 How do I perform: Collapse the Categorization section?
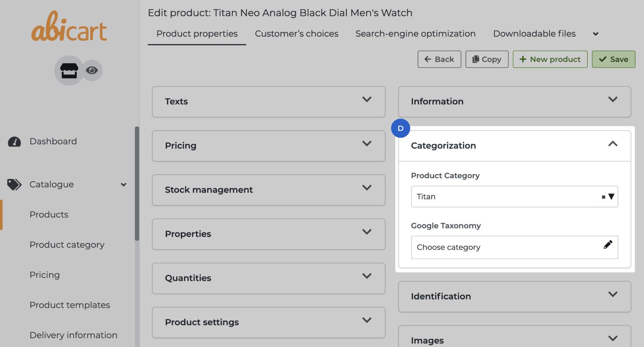point(613,144)
